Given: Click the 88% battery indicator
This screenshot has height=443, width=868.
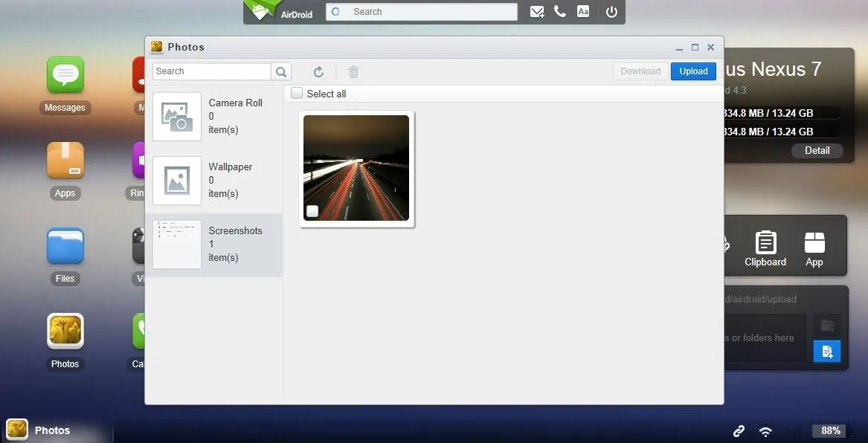Looking at the screenshot, I should 830,431.
